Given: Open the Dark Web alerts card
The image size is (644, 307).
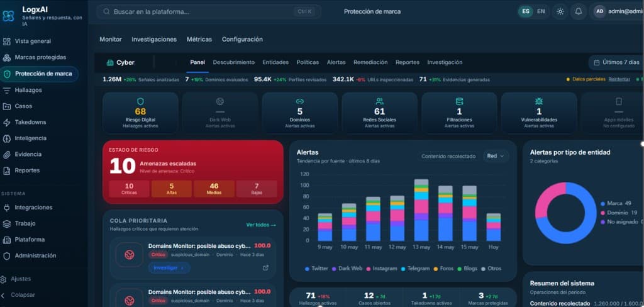Looking at the screenshot, I should 220,113.
